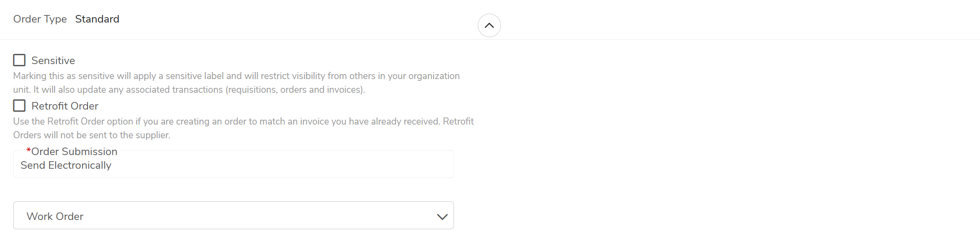980x250 pixels.
Task: Select the Send Electronically value text
Action: [x=66, y=165]
